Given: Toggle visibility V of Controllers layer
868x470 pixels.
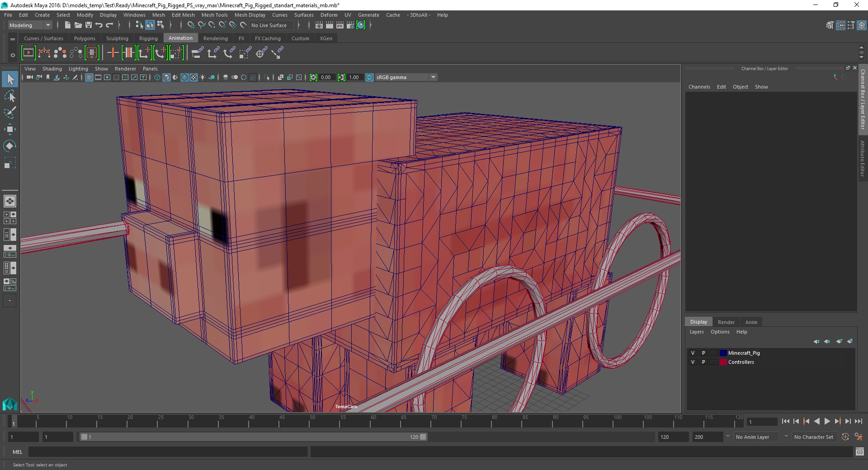Looking at the screenshot, I should [x=693, y=362].
